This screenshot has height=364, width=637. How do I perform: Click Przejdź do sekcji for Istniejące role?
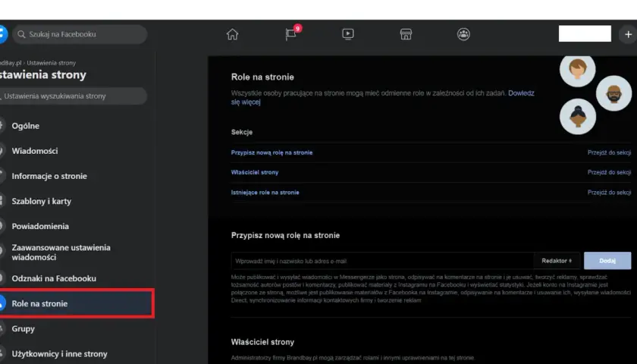pos(609,193)
